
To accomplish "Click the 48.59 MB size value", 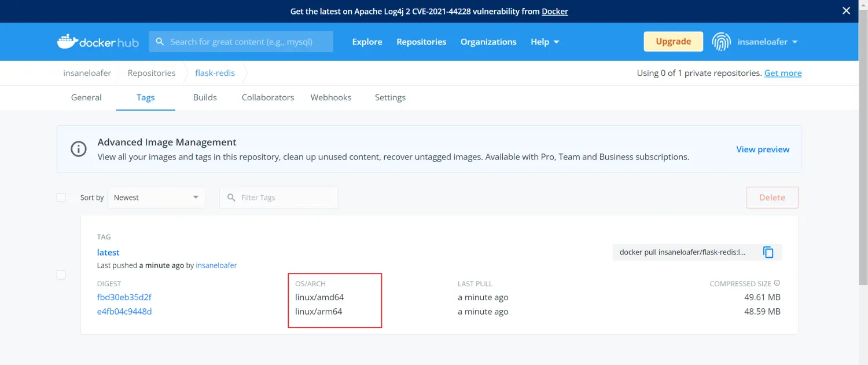I will [x=762, y=311].
